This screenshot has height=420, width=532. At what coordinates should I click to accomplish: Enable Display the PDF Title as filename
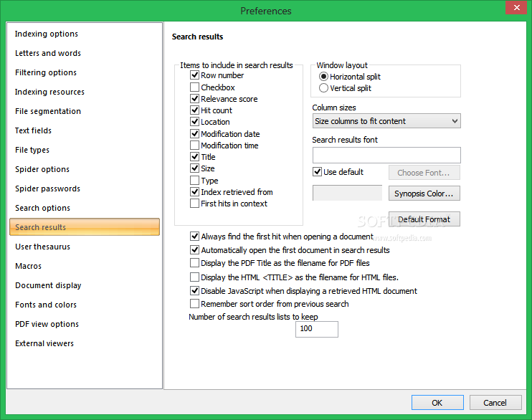(194, 263)
